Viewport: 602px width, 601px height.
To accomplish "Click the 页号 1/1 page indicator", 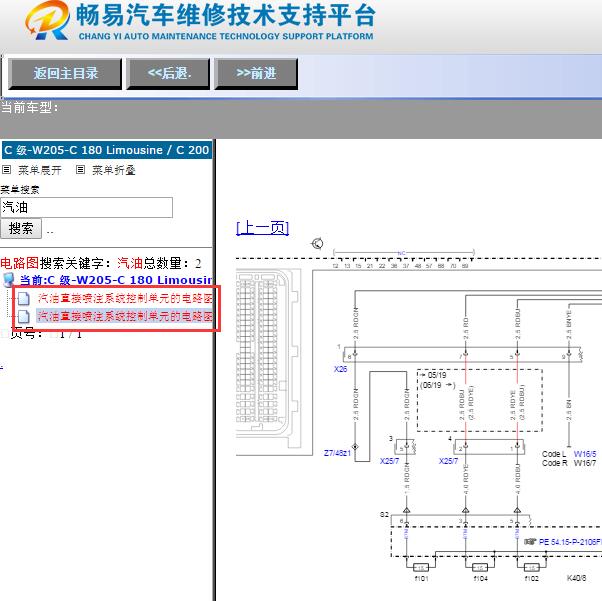I will (45, 334).
